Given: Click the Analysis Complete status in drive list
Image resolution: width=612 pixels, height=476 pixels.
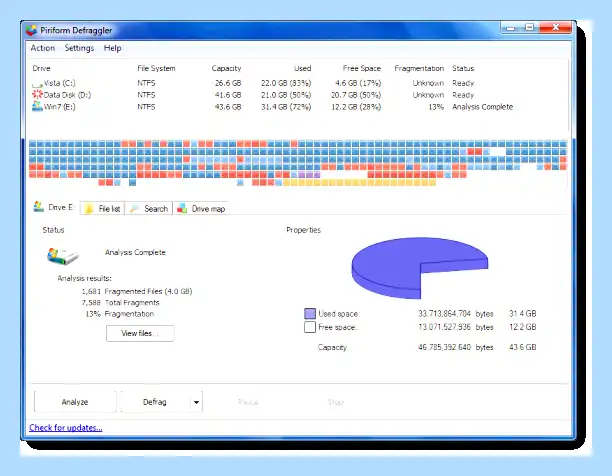Looking at the screenshot, I should click(482, 107).
